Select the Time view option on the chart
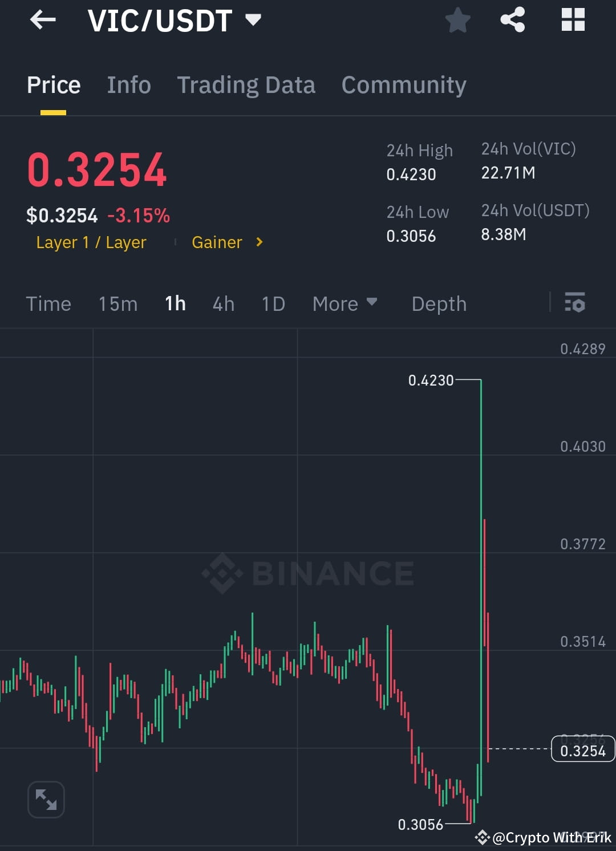This screenshot has height=851, width=616. [48, 303]
